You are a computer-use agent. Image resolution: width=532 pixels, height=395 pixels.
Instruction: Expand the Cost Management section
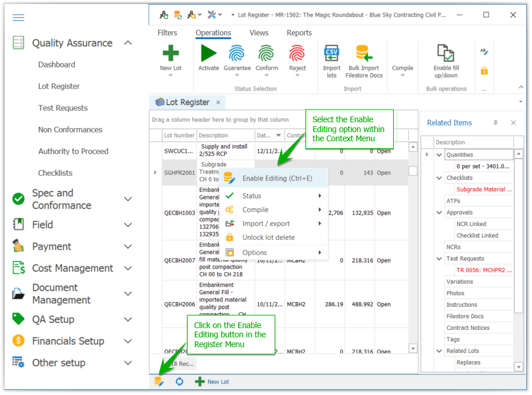(x=127, y=268)
